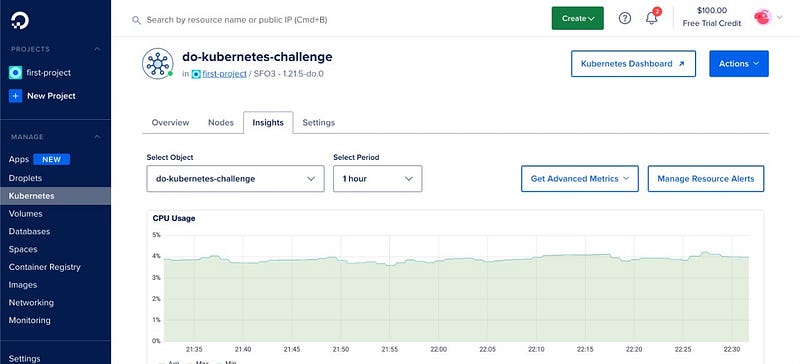The width and height of the screenshot is (800, 364).
Task: Open the help question mark icon
Action: tap(624, 18)
